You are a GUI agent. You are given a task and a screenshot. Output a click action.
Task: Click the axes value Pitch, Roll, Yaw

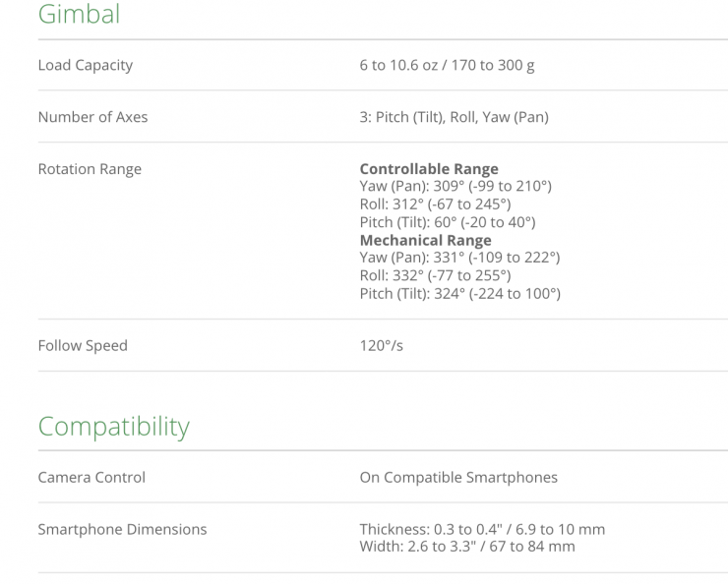[454, 117]
